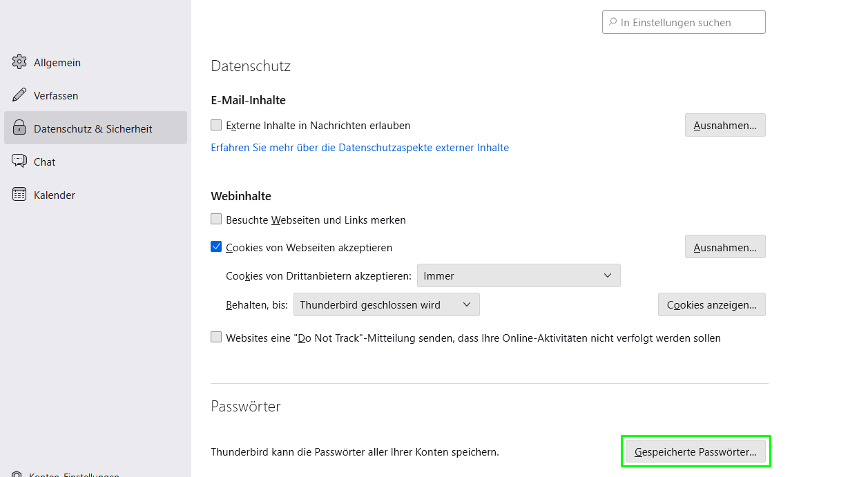Click the magnifier icon in search field
Viewport: 868px width, 477px height.
pyautogui.click(x=612, y=22)
